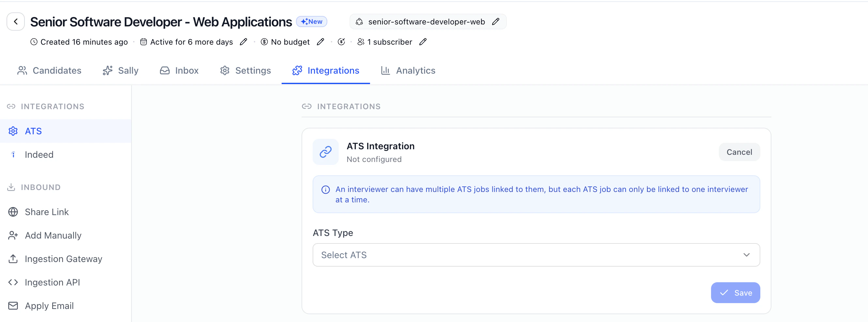Click the "No budget" text
This screenshot has height=322, width=868.
(x=290, y=42)
